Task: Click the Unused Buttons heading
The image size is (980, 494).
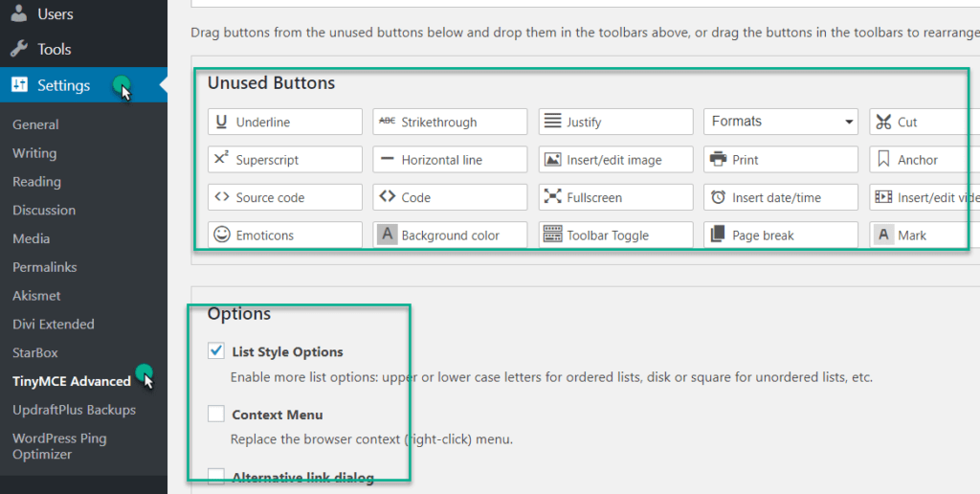Action: pyautogui.click(x=271, y=82)
